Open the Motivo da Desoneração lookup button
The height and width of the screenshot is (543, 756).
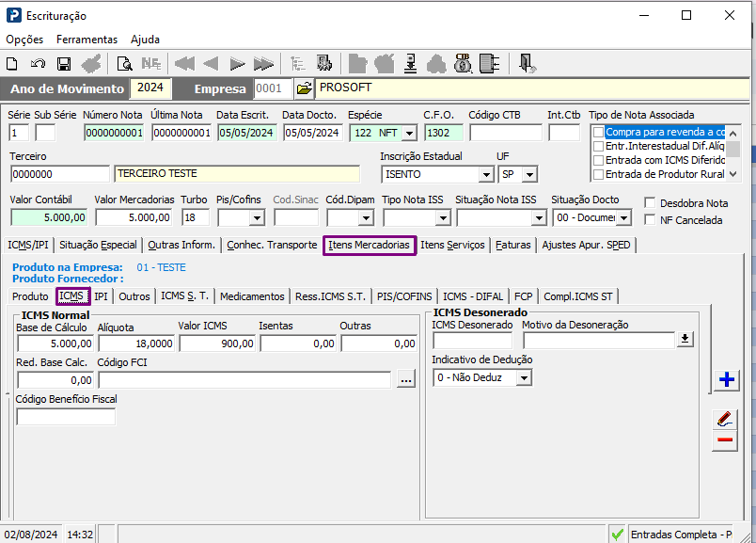tap(685, 340)
